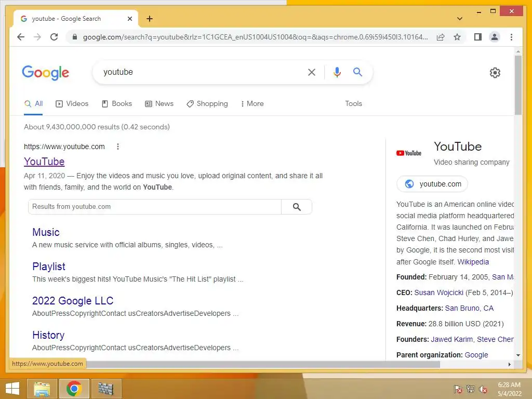Viewport: 532px width, 399px height.
Task: Start voice search with the microphone
Action: pyautogui.click(x=337, y=72)
